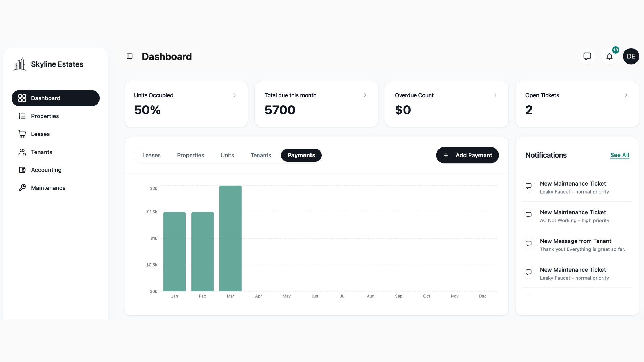Go to Leases via cart icon

click(22, 134)
